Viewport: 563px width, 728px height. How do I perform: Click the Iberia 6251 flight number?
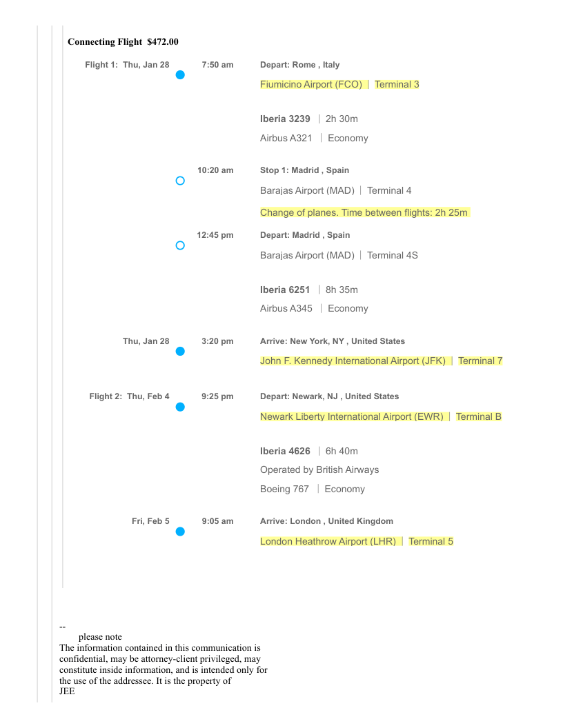click(x=285, y=290)
